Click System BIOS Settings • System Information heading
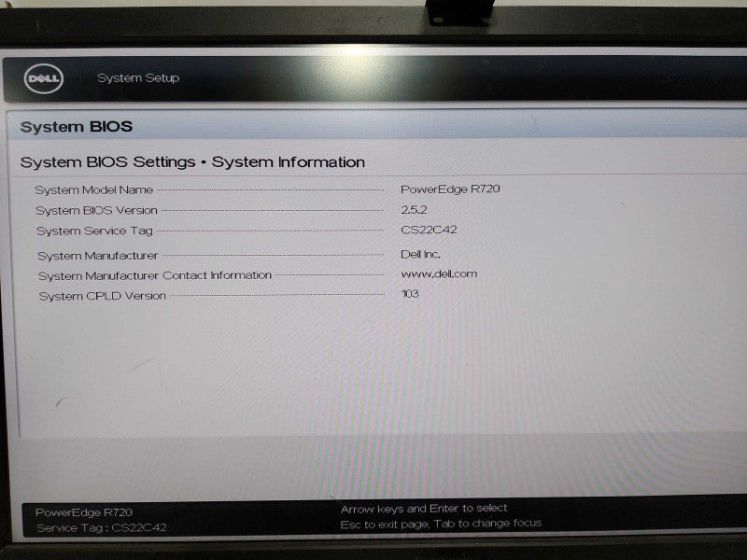The height and width of the screenshot is (560, 747). pos(192,162)
